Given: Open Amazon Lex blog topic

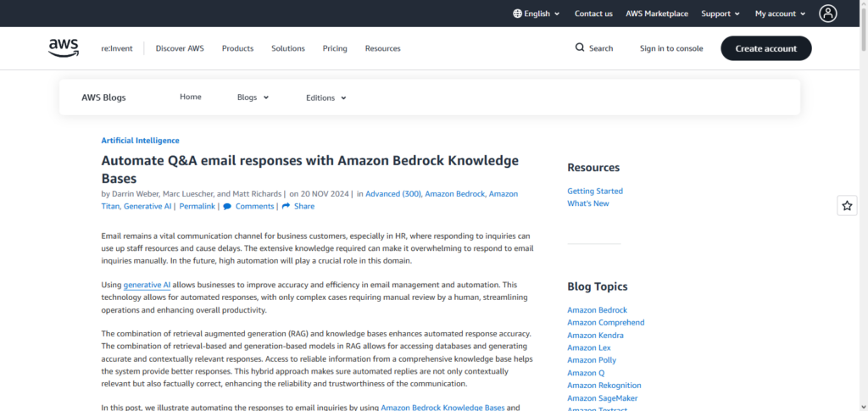Looking at the screenshot, I should coord(589,348).
